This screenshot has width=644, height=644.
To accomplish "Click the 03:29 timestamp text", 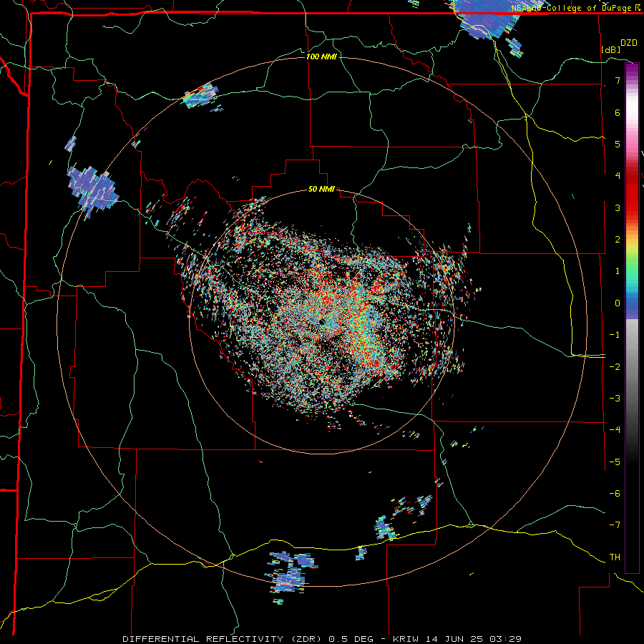I will coord(506,639).
